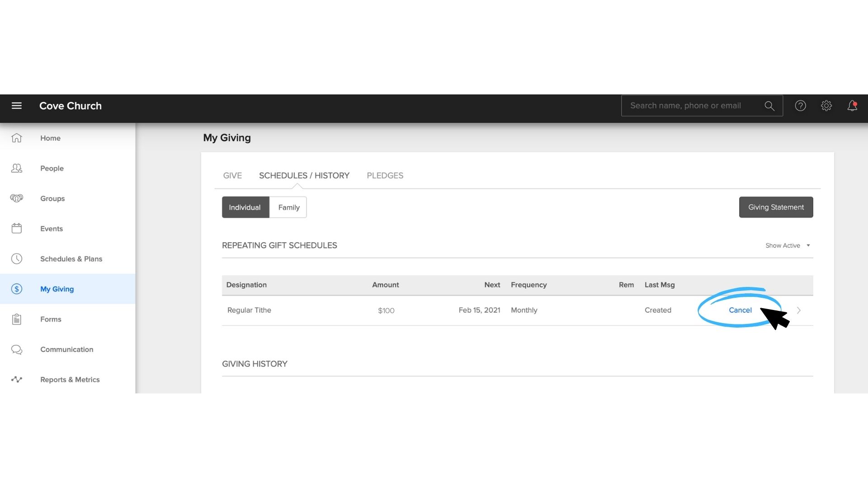Click the Communication chat bubble icon

pos(17,349)
